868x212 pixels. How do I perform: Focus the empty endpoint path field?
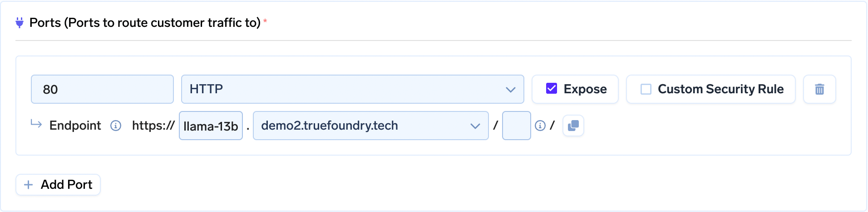pos(516,126)
